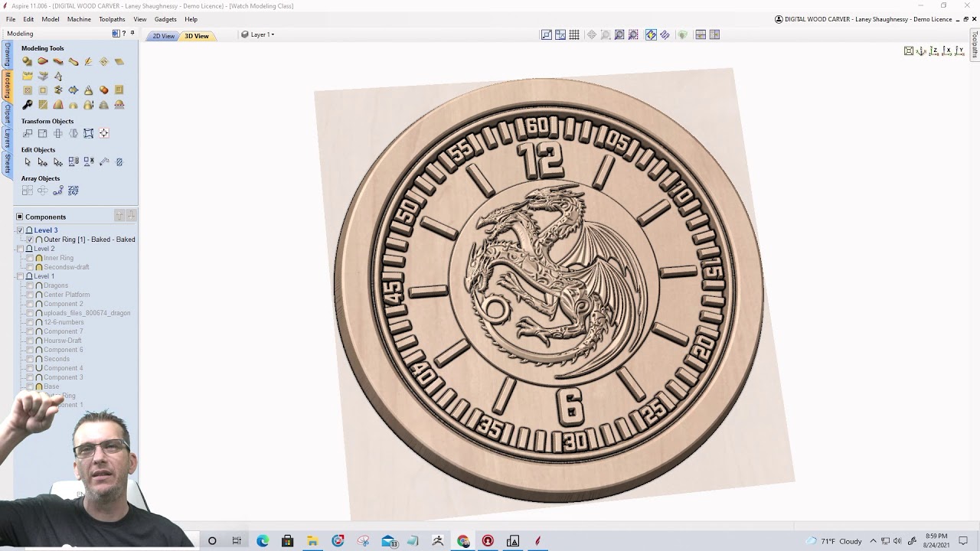Toggle the Components root square checkbox
Image resolution: width=980 pixels, height=551 pixels.
[x=20, y=217]
